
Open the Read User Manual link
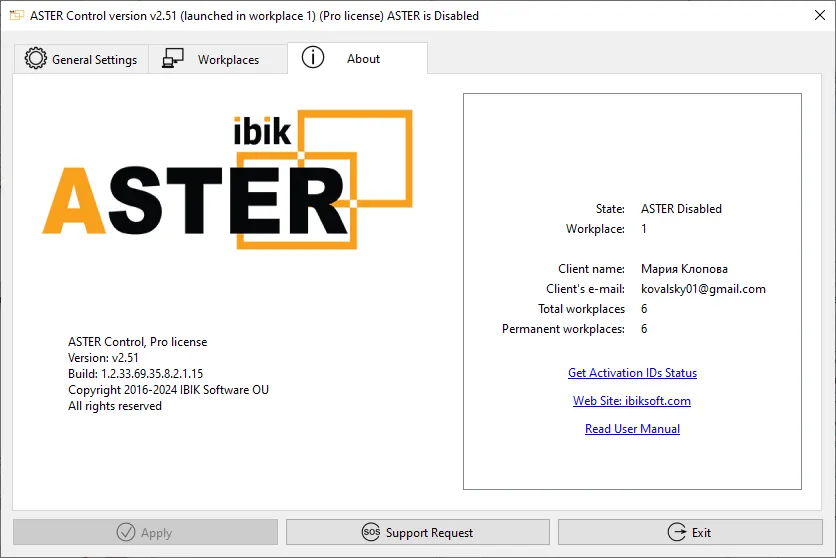pos(632,429)
